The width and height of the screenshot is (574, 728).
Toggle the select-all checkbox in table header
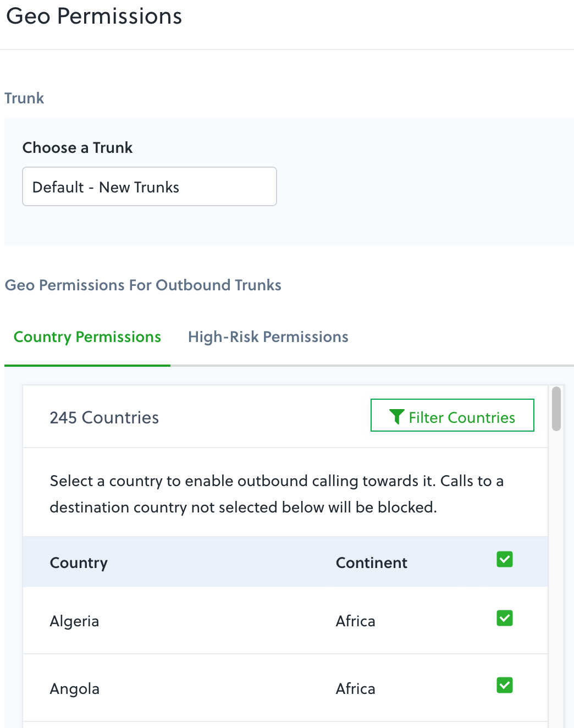tap(504, 559)
